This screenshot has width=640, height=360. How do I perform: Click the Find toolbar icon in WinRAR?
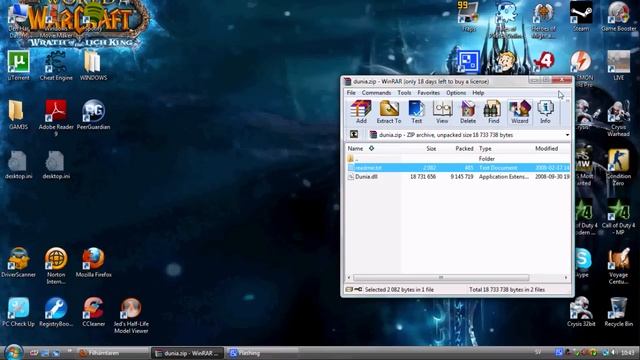(493, 112)
